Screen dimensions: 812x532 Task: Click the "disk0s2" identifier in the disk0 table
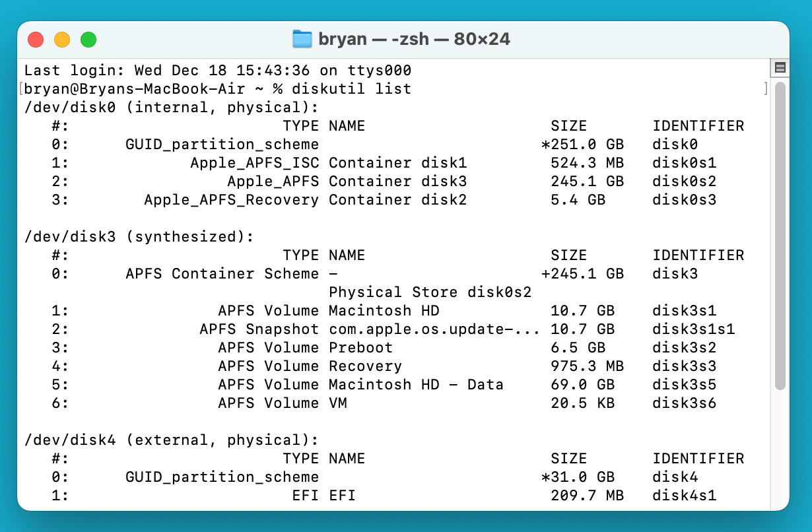click(x=685, y=181)
